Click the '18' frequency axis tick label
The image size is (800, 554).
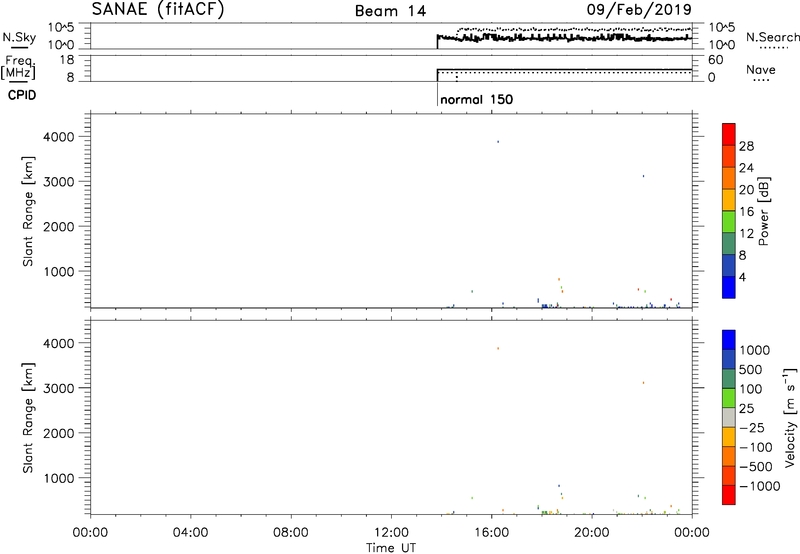point(67,60)
